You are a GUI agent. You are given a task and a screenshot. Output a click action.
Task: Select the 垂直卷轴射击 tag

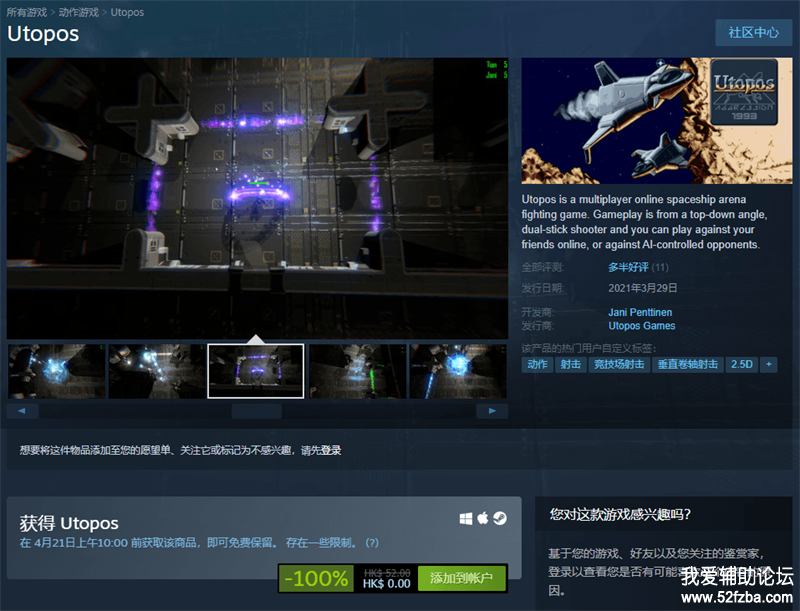(x=688, y=365)
